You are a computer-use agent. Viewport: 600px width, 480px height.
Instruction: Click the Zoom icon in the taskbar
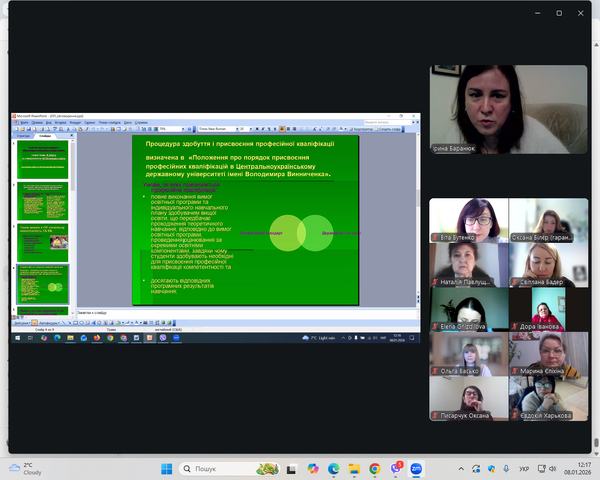416,468
